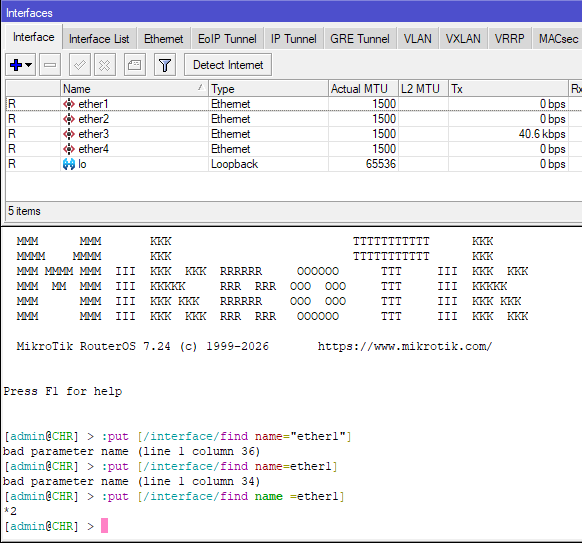Click the R flag of ether1 row
The height and width of the screenshot is (543, 582).
coord(12,104)
